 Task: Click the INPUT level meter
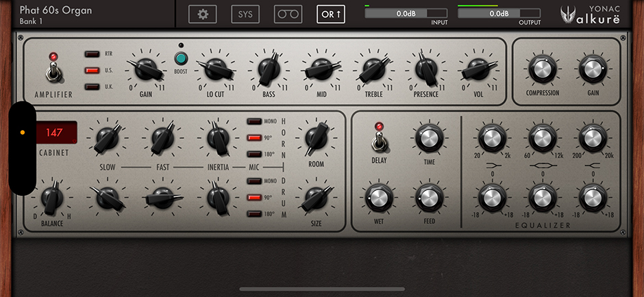(x=406, y=14)
